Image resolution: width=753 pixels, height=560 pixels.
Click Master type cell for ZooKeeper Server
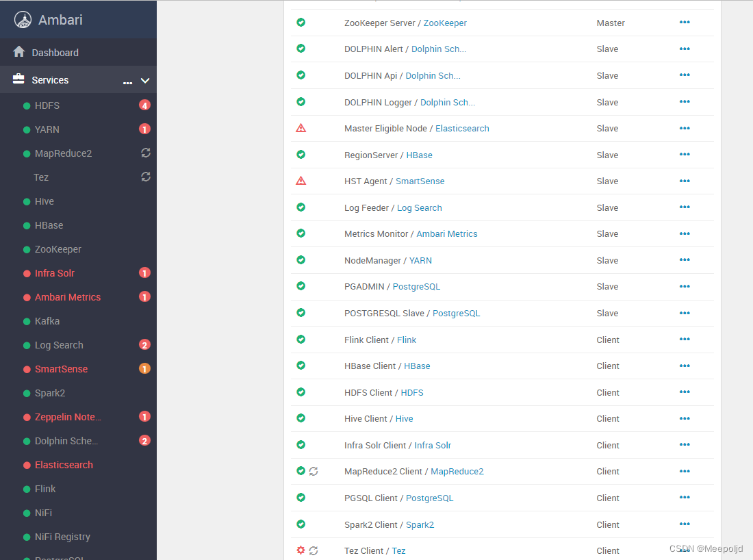tap(611, 23)
